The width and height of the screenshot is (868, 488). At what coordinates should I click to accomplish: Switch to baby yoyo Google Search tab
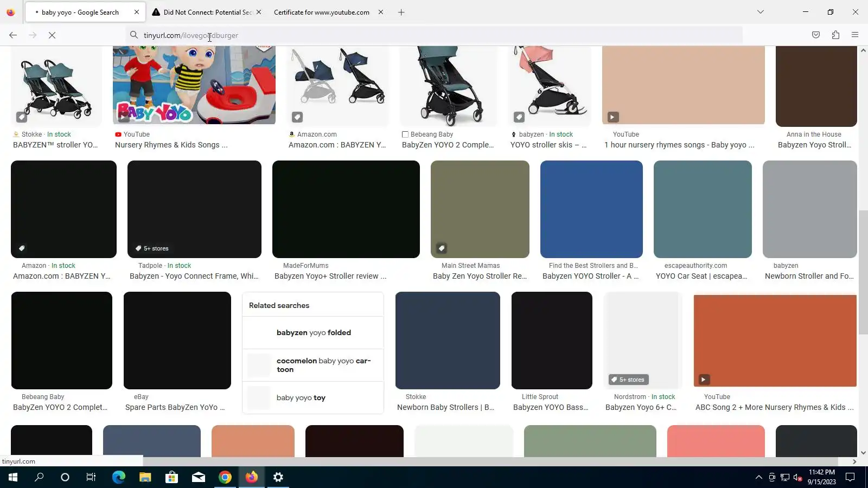tap(84, 12)
